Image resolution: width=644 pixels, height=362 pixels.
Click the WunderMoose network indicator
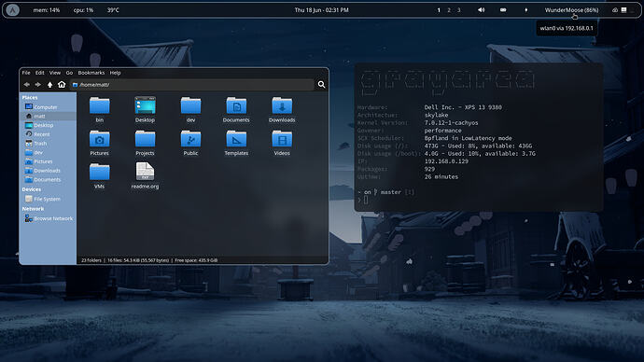571,10
